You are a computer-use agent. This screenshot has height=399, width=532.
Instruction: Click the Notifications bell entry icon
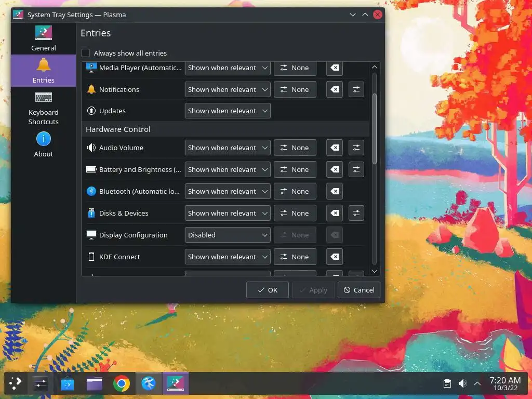click(91, 89)
